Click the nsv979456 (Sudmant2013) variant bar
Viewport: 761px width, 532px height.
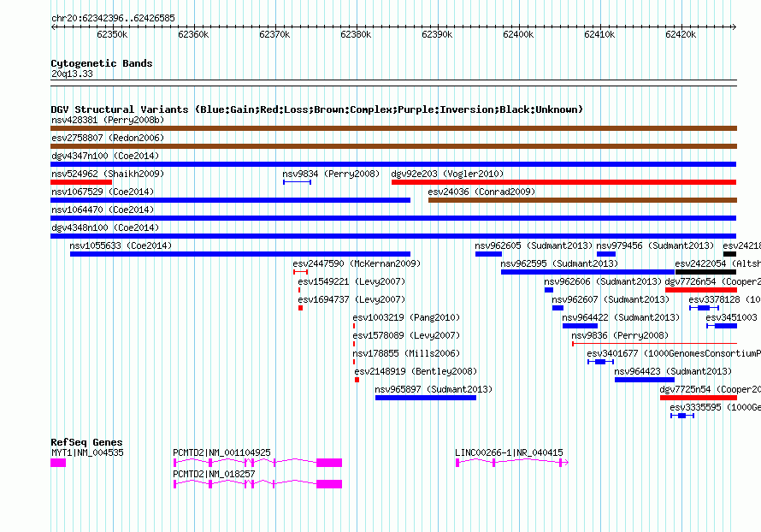[606, 254]
